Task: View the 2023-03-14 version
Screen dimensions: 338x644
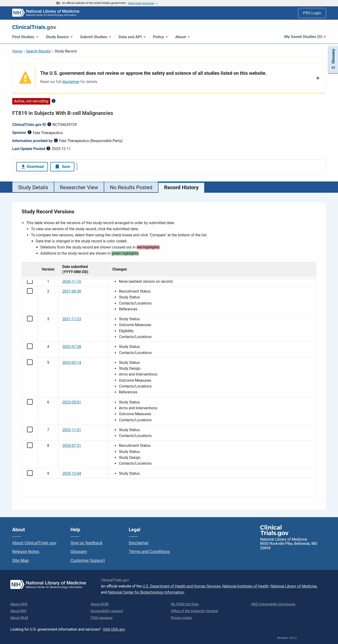Action: point(72,362)
